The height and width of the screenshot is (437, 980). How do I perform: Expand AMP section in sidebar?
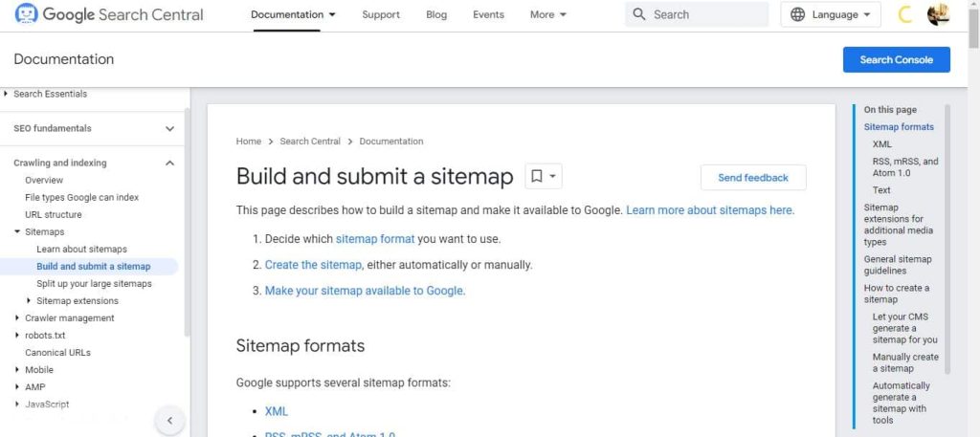17,387
